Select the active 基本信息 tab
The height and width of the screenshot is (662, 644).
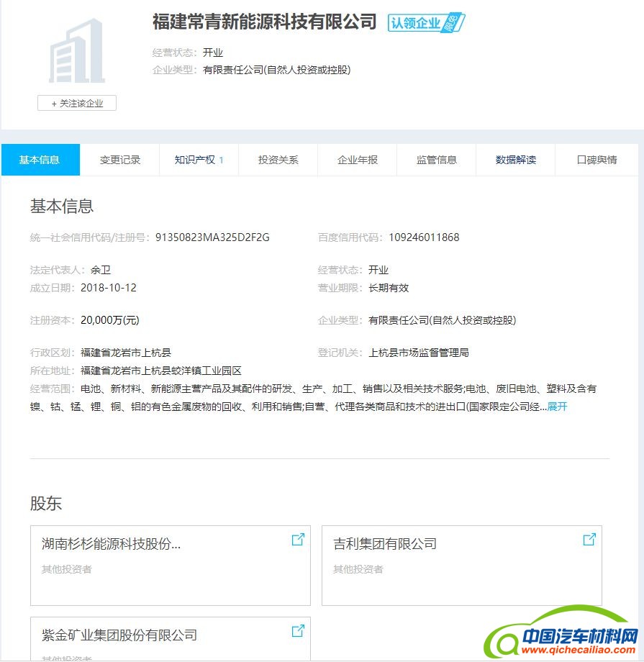(40, 160)
